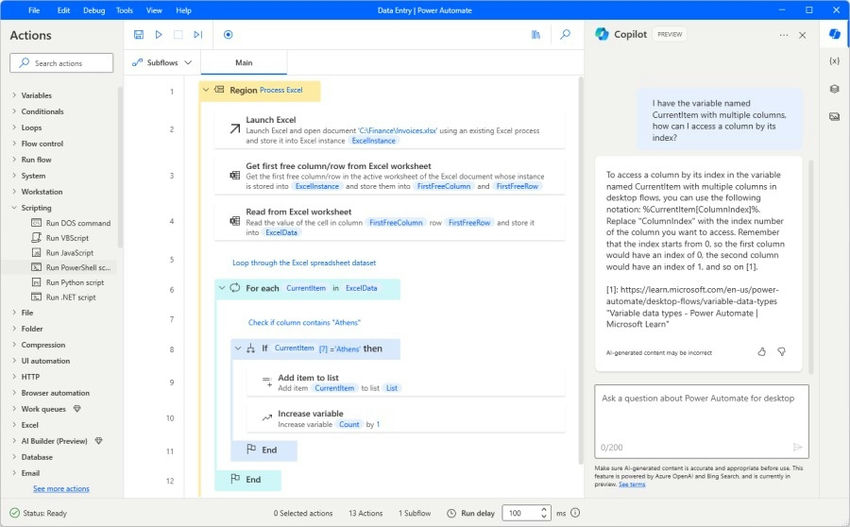
Task: Click the FirstFreeColumn variable in Get first free column
Action: click(x=443, y=186)
